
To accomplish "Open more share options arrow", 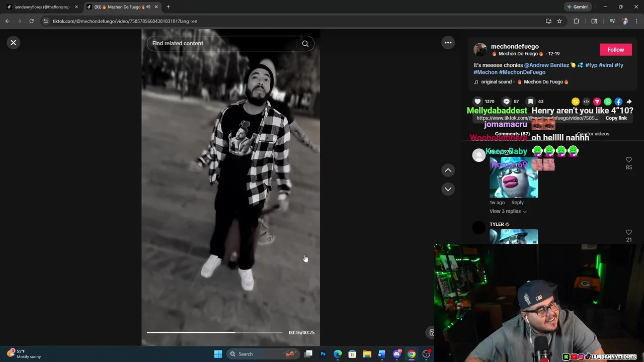I will click(629, 102).
